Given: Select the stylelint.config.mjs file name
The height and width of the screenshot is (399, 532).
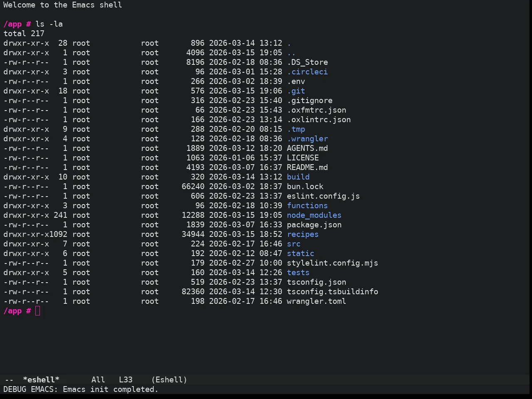Looking at the screenshot, I should (x=332, y=263).
